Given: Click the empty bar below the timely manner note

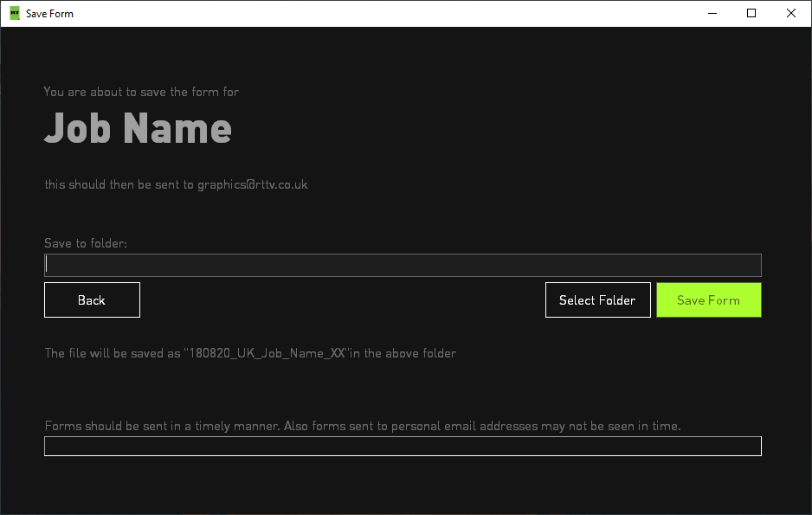Looking at the screenshot, I should (403, 446).
